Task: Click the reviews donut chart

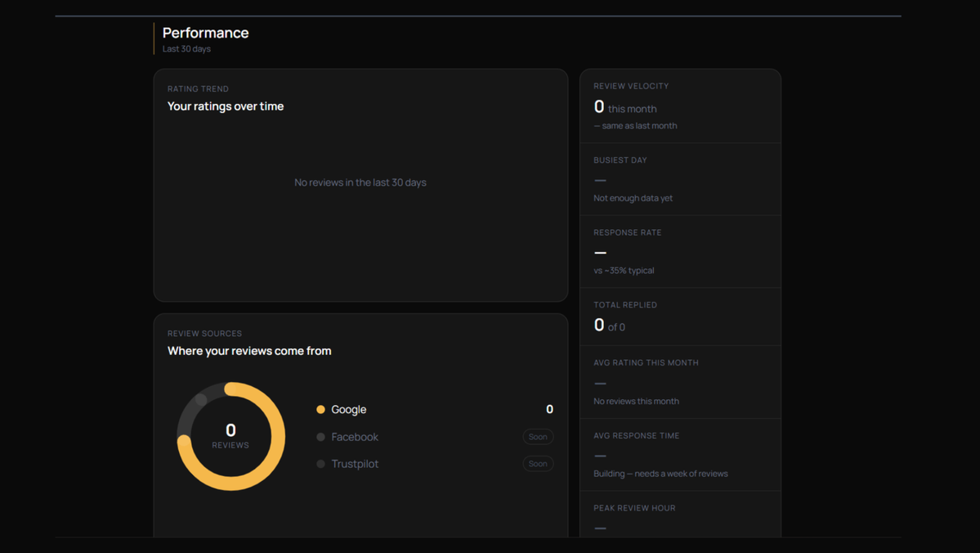Action: tap(230, 436)
